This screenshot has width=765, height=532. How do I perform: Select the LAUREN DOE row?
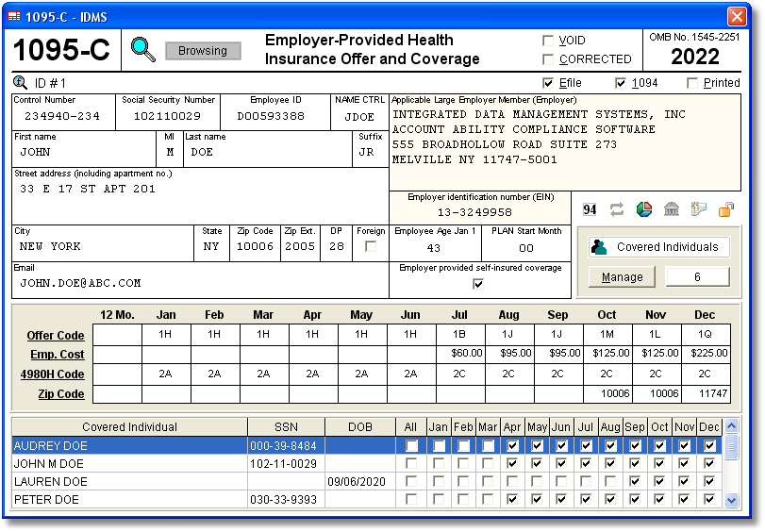point(367,482)
